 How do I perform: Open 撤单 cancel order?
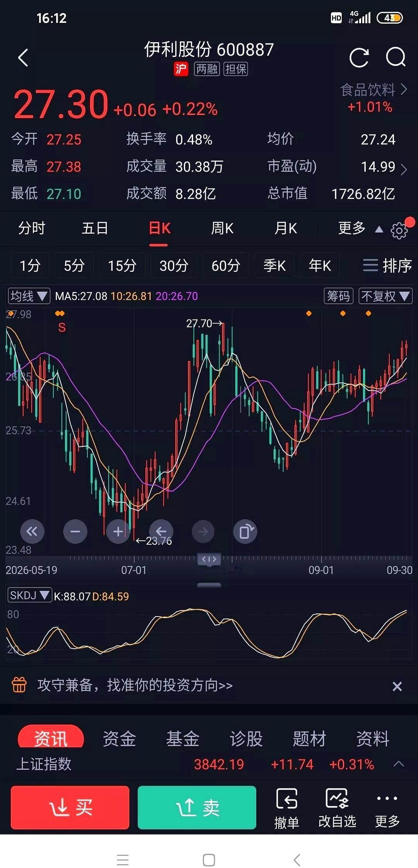pyautogui.click(x=286, y=808)
